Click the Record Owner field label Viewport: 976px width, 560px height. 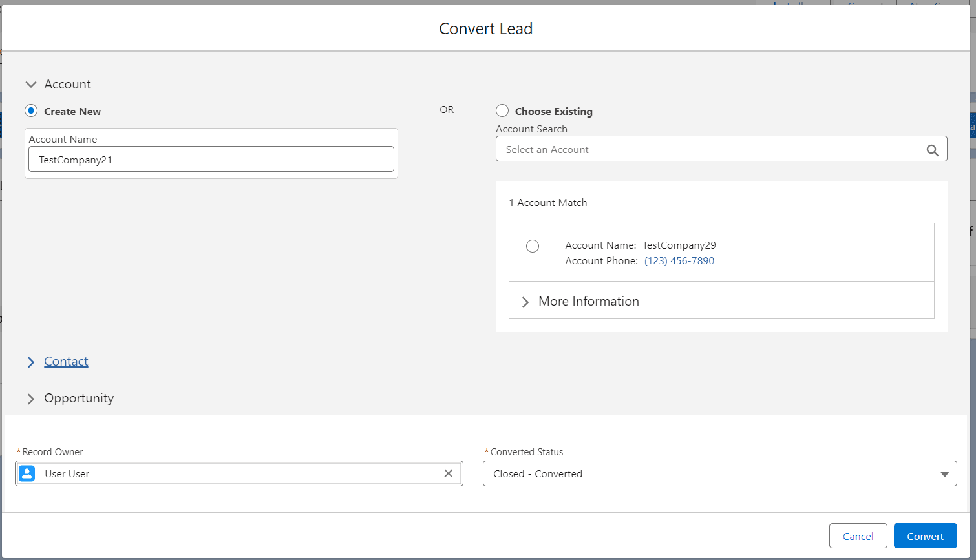52,452
